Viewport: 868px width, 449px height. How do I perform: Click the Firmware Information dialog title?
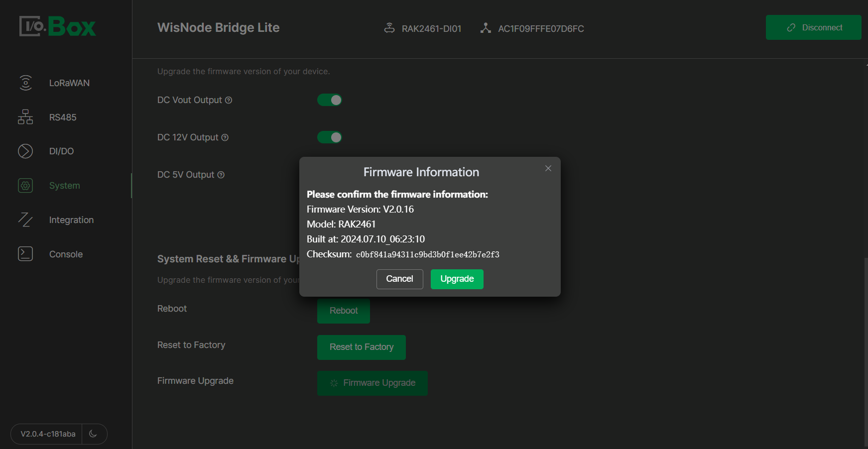click(421, 172)
